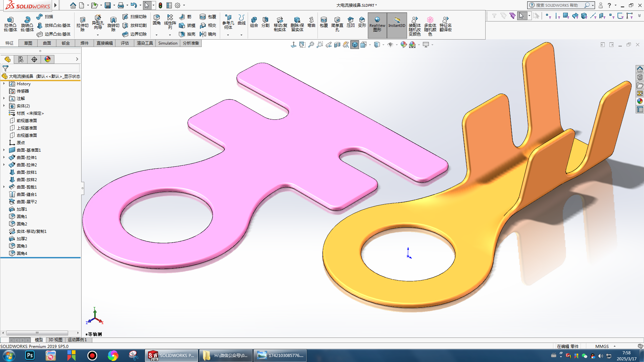
Task: Click the Fillet (圆角) tool
Action: pyautogui.click(x=156, y=20)
